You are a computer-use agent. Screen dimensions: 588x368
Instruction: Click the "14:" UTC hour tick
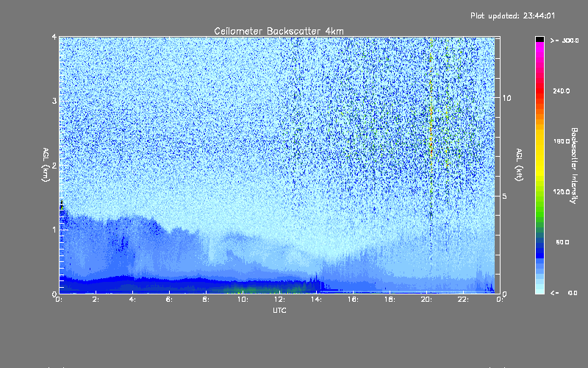pos(316,300)
